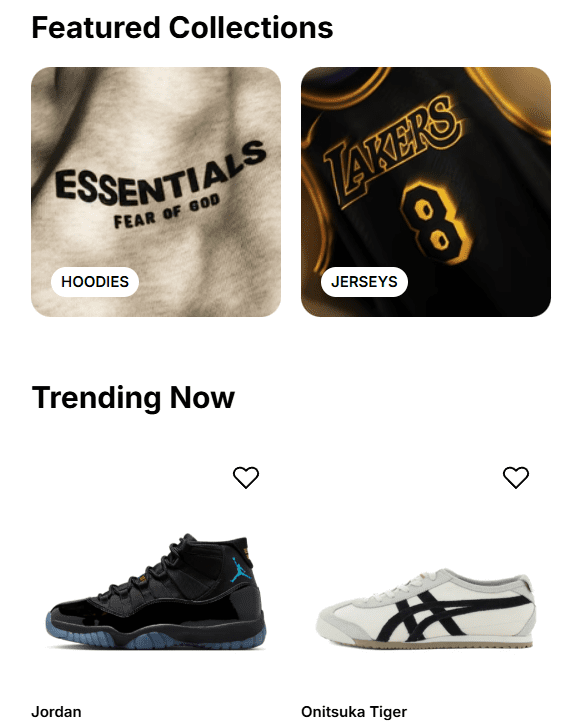Click the LAKERS lettering on the jersey

392,150
